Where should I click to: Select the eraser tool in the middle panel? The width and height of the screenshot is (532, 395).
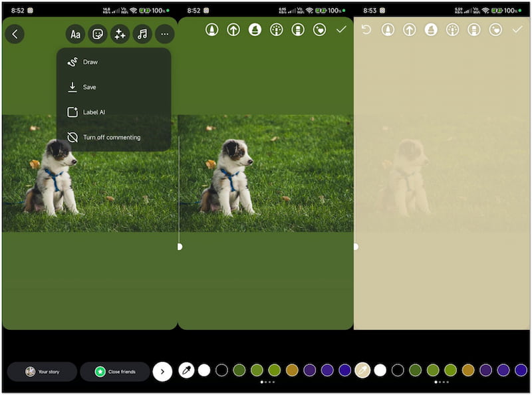click(x=298, y=30)
